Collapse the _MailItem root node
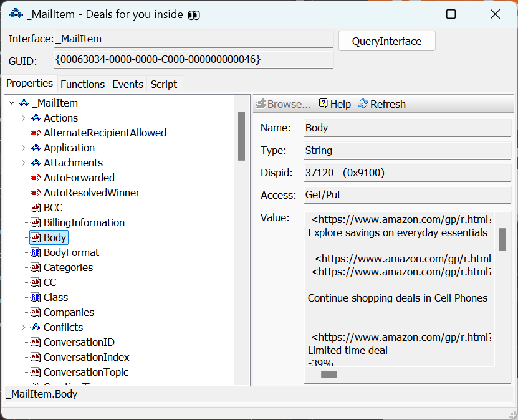This screenshot has height=420, width=518. click(12, 103)
